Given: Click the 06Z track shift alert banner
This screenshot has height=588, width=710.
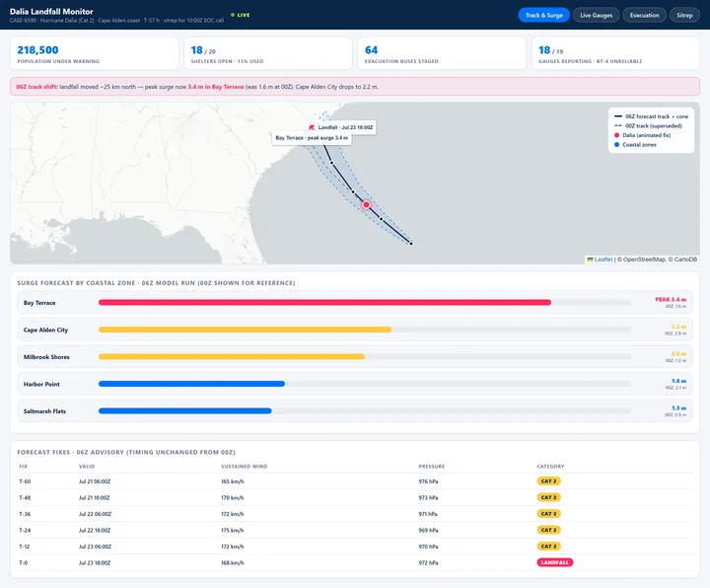Looking at the screenshot, I should pyautogui.click(x=355, y=87).
